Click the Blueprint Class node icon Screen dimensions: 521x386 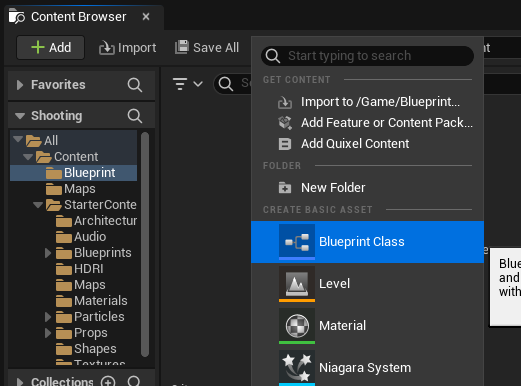(297, 242)
